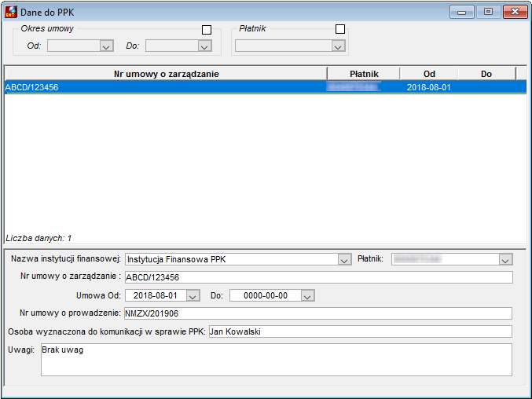
Task: Sort by the Płatnik column header
Action: (364, 74)
